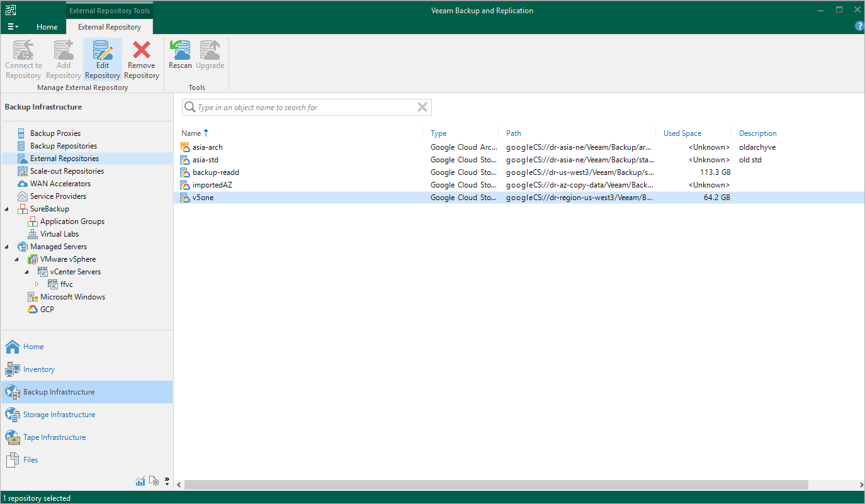Click the asia-arch repository icon
Viewport: 865px width, 504px height.
(185, 147)
